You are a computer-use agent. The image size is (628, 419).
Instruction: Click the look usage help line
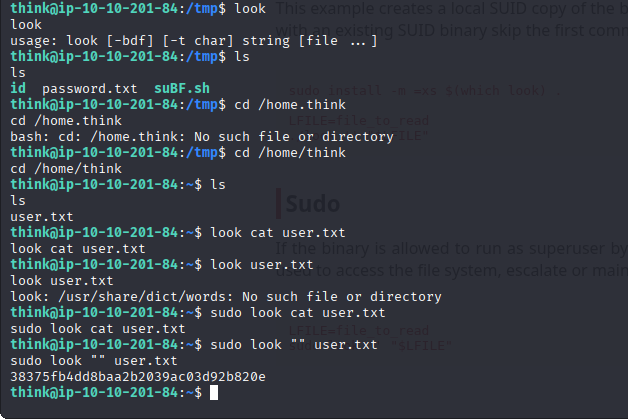[x=194, y=40]
